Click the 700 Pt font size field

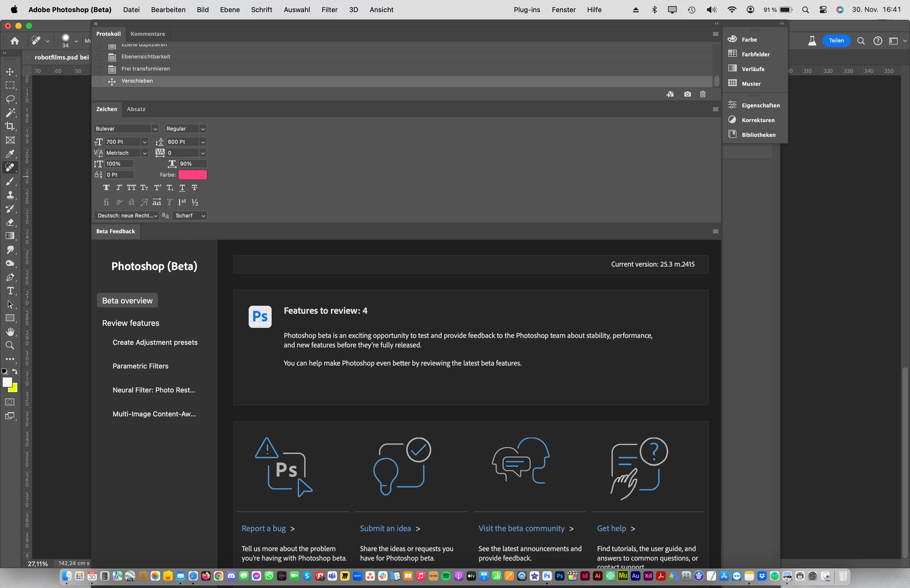(122, 142)
